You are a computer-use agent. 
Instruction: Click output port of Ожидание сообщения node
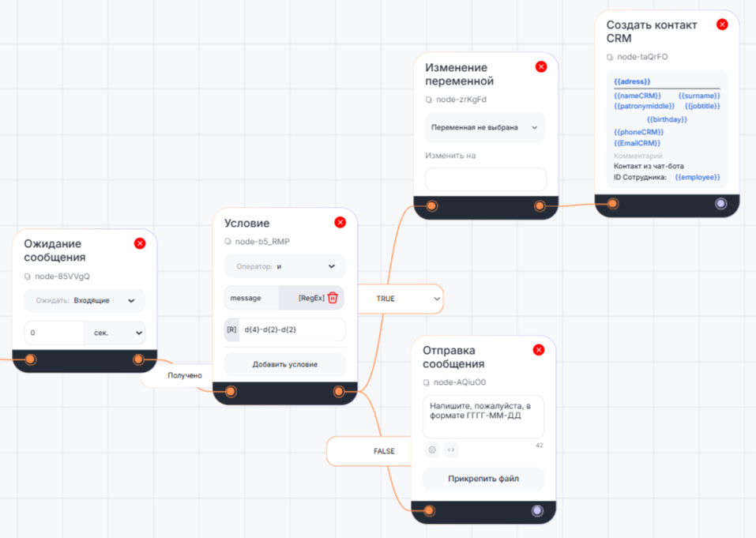[139, 359]
